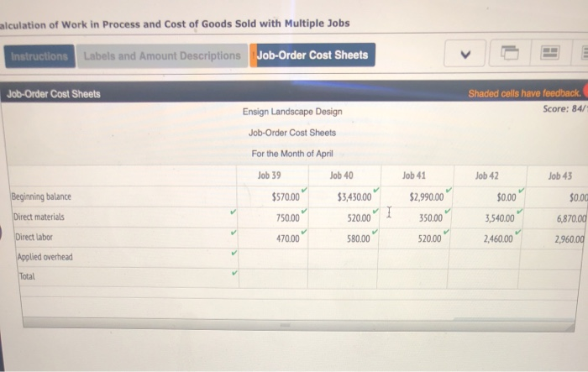Screen dimensions: 588x372
Task: Click the Total row label
Action: coord(27,276)
